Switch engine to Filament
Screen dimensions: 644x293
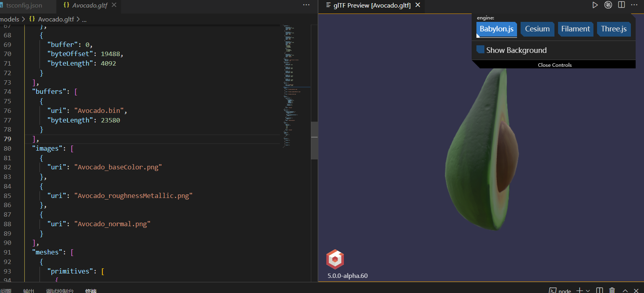576,29
